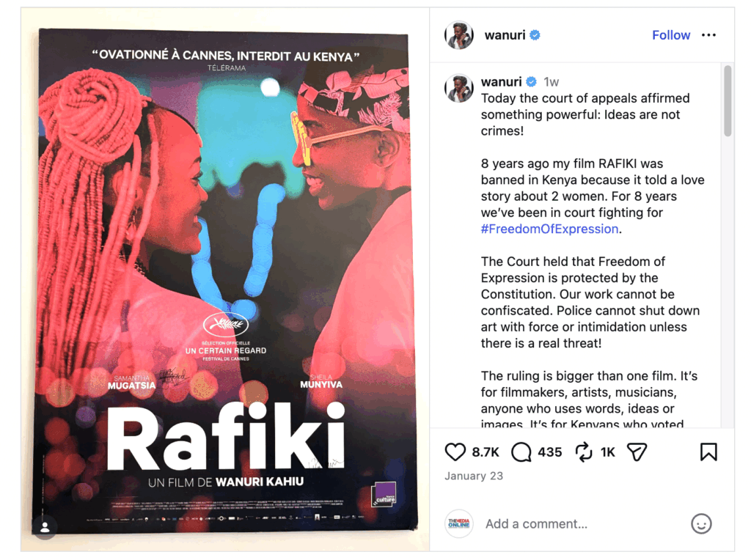
Task: Like the post with the heart icon
Action: (x=455, y=452)
